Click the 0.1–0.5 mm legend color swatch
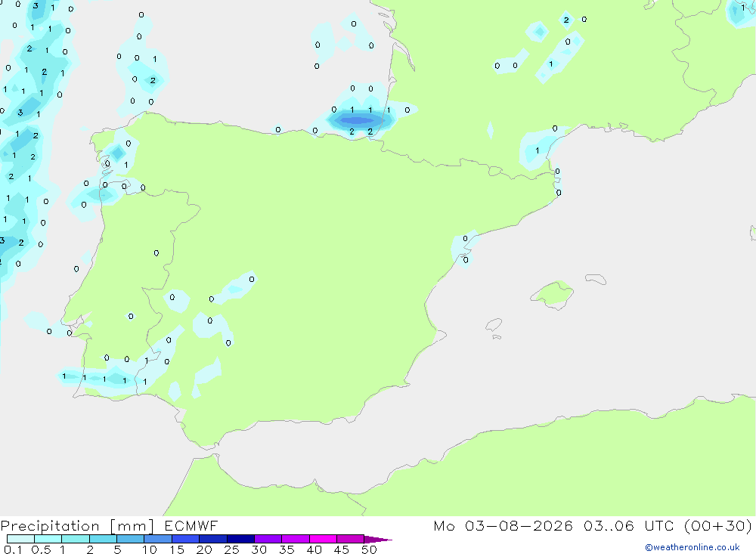 tap(20, 539)
